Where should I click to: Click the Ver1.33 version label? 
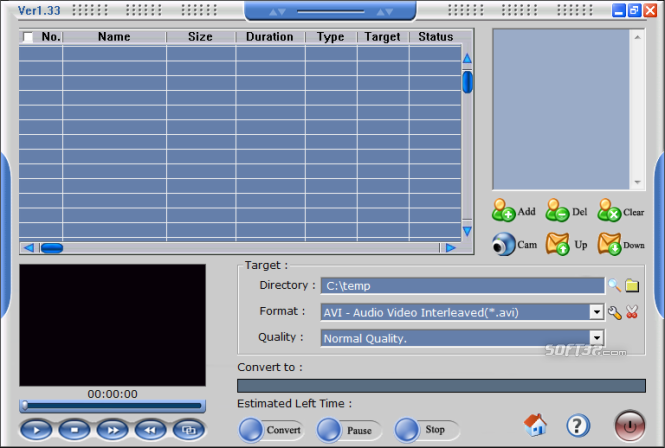point(39,10)
